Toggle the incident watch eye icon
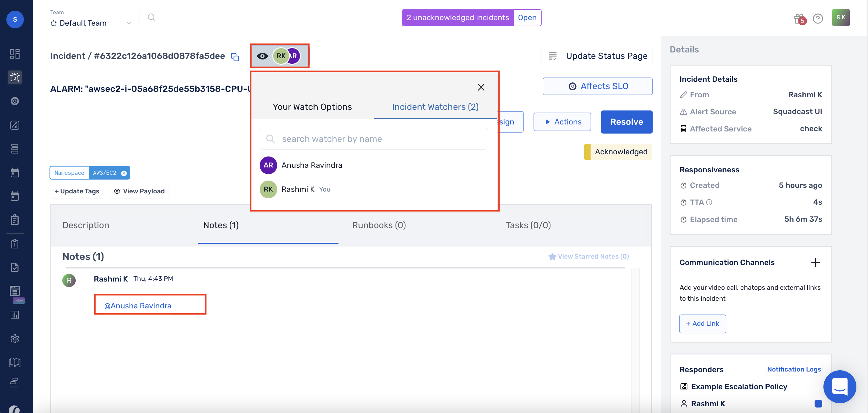 click(262, 56)
